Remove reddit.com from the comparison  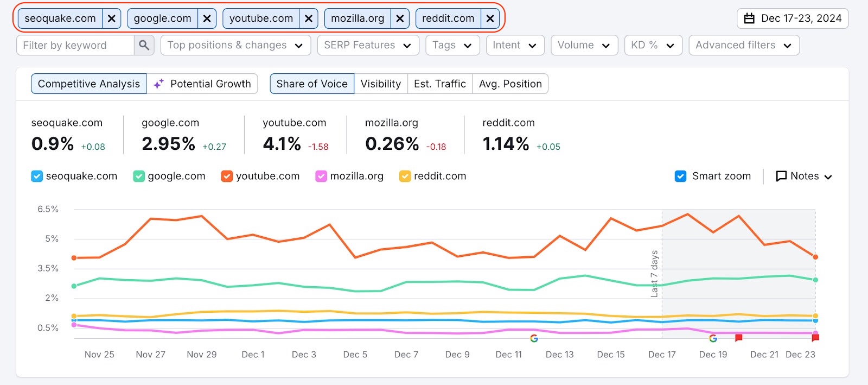[489, 18]
